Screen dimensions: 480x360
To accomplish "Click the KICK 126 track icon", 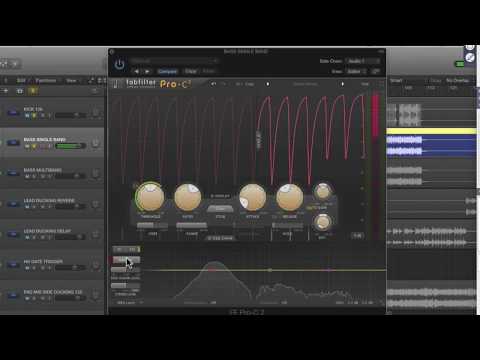I will 13,112.
